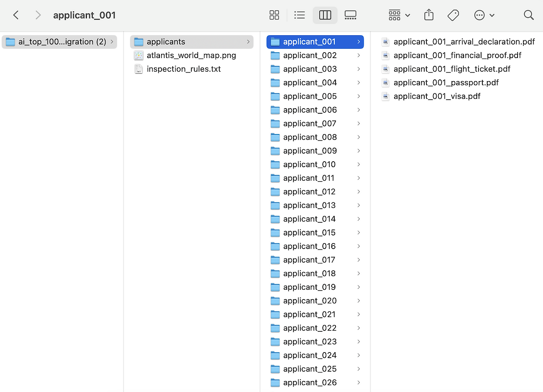Open the applicant_004 folder
Viewport: 543px width, 392px height.
[x=315, y=82]
